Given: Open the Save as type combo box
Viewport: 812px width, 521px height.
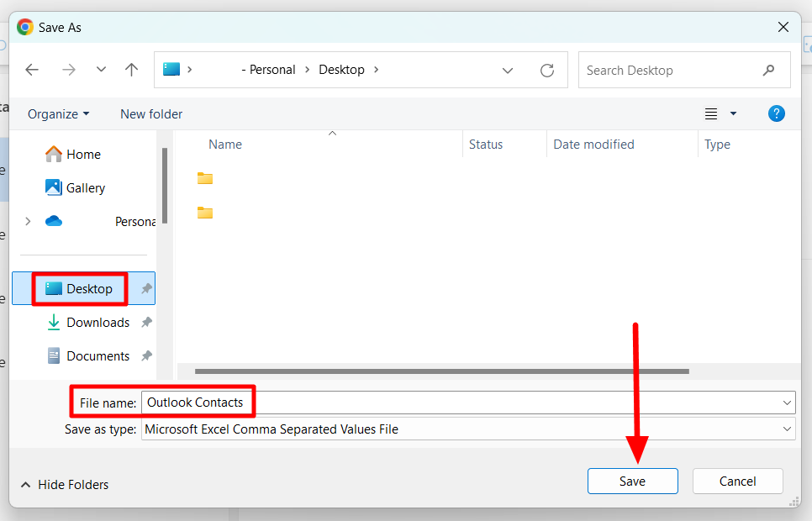Looking at the screenshot, I should click(x=468, y=429).
